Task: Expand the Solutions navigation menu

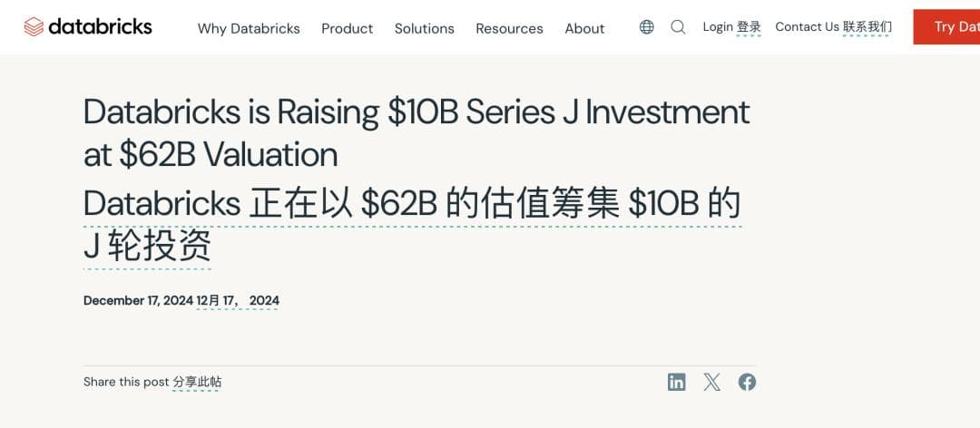Action: click(x=424, y=28)
